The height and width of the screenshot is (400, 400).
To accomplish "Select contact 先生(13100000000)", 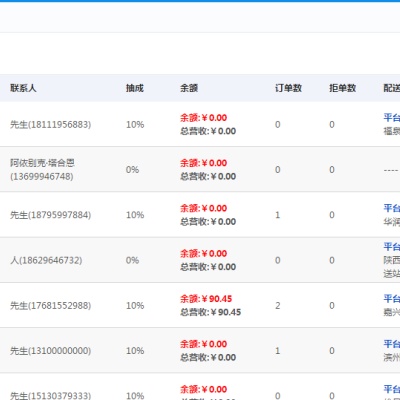I will [x=50, y=351].
